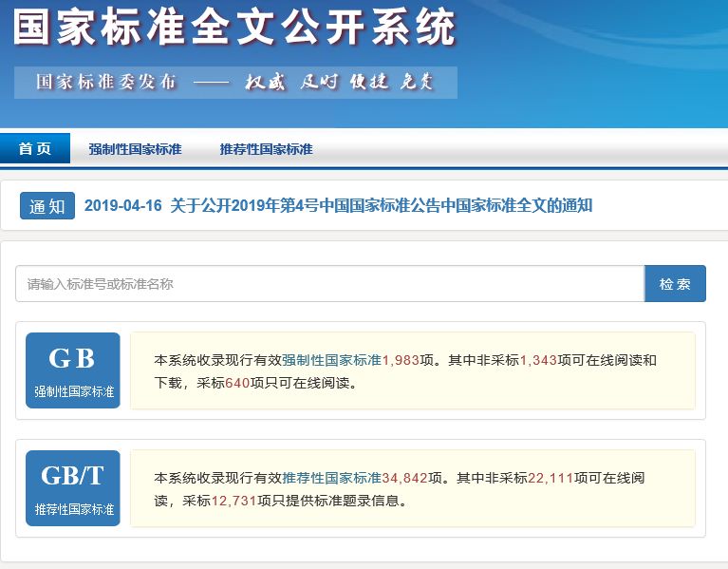Click the 国家标准全文公开系统 site title
The height and width of the screenshot is (569, 728).
point(234,27)
